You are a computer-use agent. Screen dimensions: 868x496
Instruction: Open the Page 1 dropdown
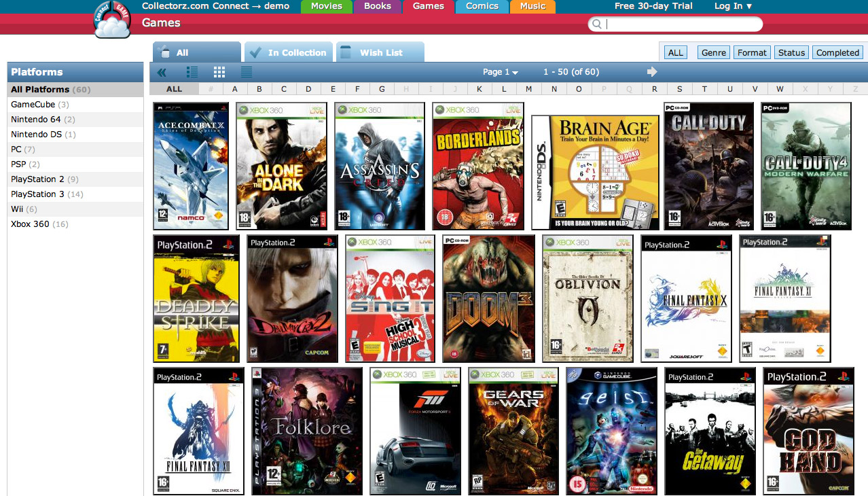click(501, 72)
